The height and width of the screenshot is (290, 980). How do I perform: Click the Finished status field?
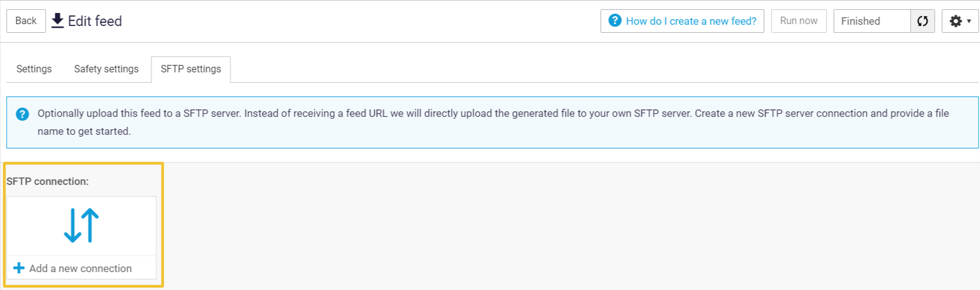[872, 21]
